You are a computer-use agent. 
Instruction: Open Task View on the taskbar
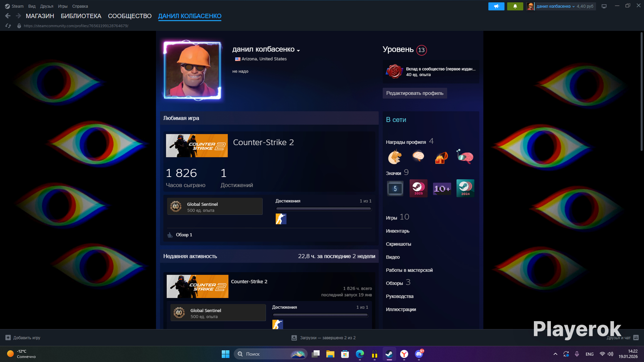315,354
